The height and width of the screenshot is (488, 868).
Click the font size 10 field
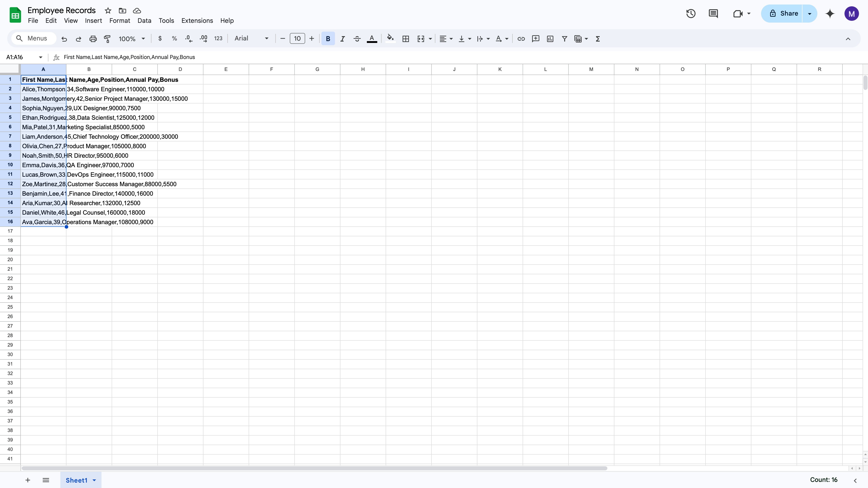point(297,39)
